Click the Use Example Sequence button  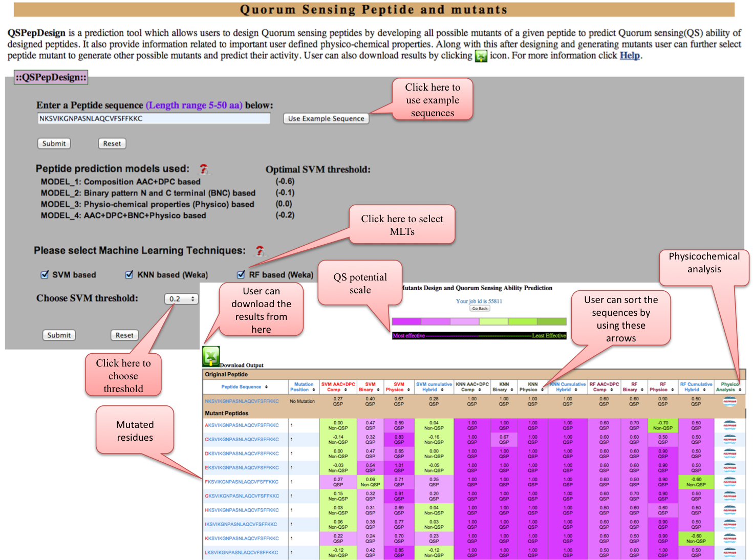coord(326,118)
